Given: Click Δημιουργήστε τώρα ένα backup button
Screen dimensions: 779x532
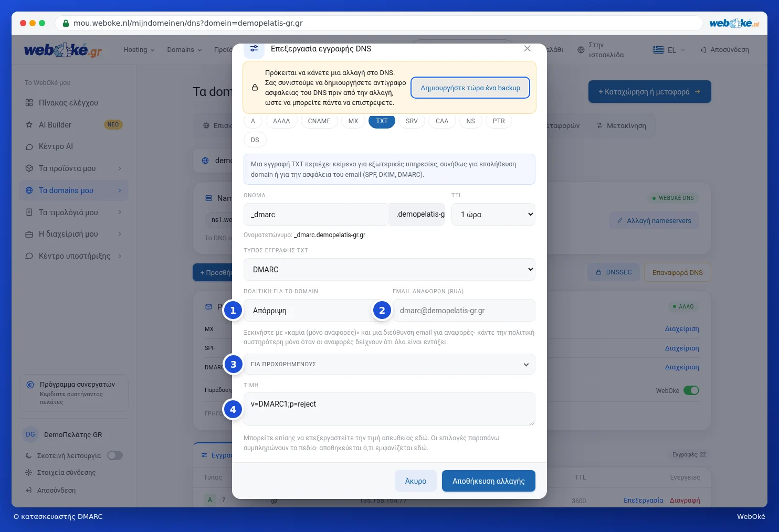Looking at the screenshot, I should [470, 88].
